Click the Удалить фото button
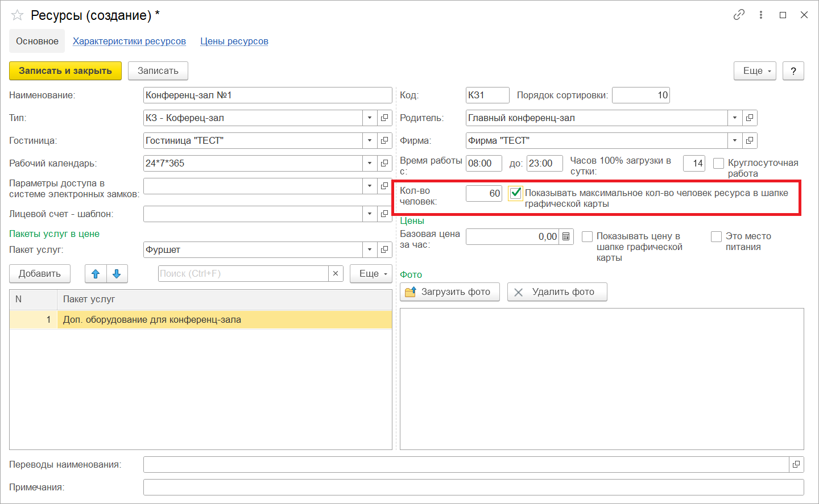The width and height of the screenshot is (819, 504). 557,292
